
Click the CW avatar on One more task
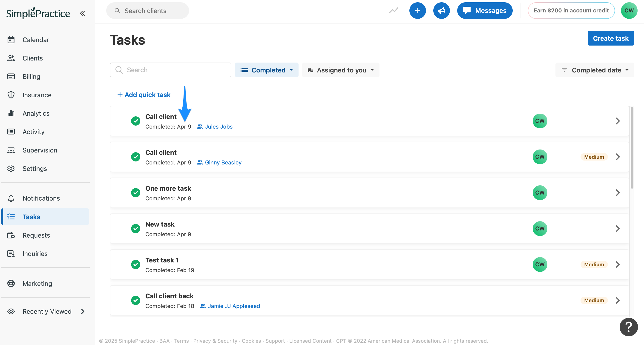click(540, 193)
